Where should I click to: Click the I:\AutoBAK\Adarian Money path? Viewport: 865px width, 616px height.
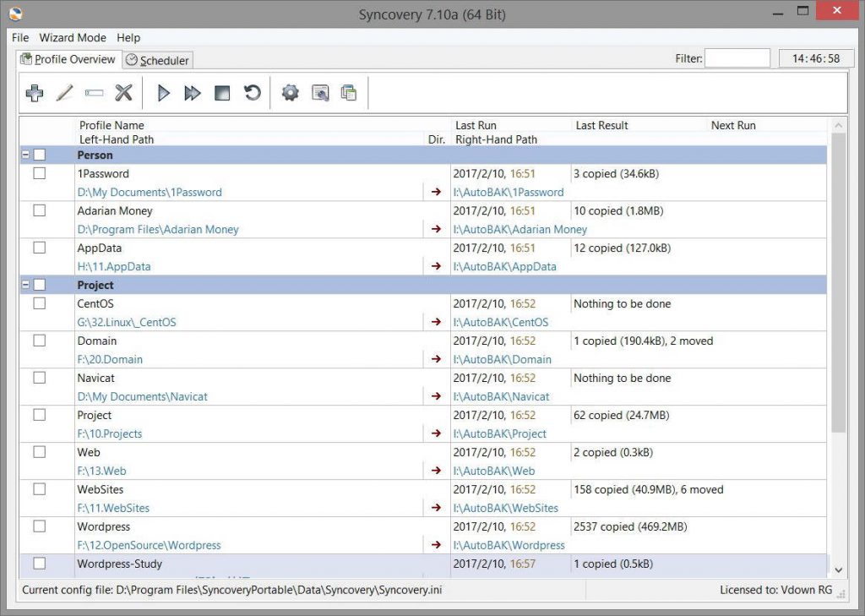520,229
